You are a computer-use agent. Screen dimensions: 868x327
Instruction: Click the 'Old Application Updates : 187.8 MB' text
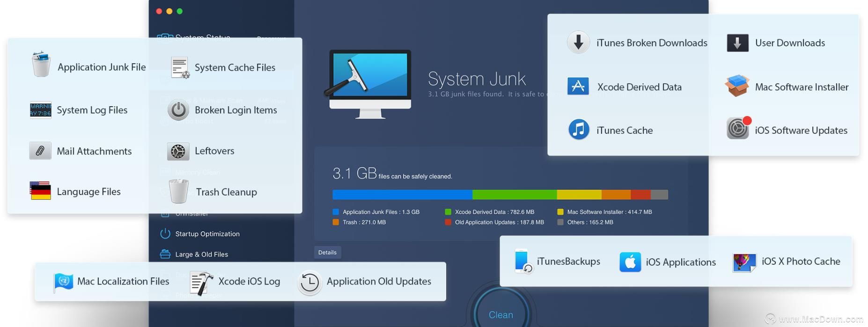[x=500, y=222]
